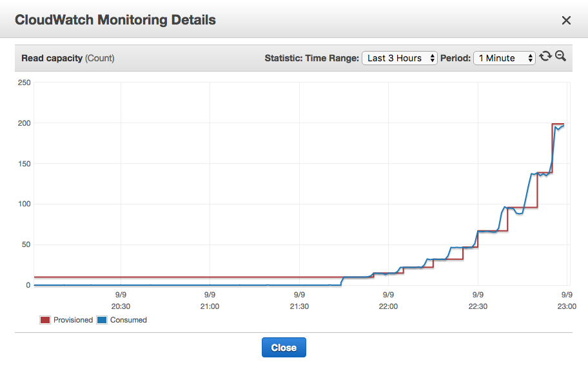Click the 200 y-axis label
Image resolution: width=588 pixels, height=369 pixels.
24,123
